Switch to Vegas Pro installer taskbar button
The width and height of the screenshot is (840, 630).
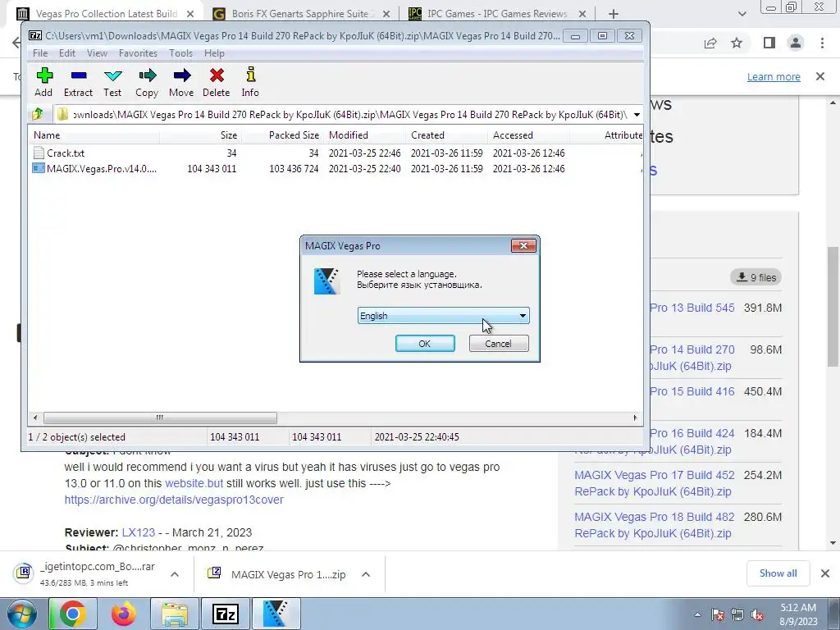[276, 614]
